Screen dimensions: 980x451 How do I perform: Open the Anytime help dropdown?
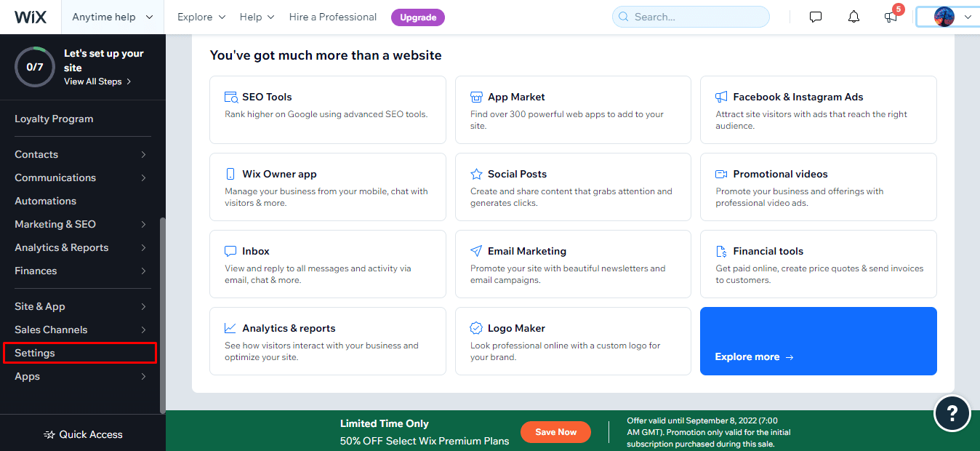click(113, 17)
